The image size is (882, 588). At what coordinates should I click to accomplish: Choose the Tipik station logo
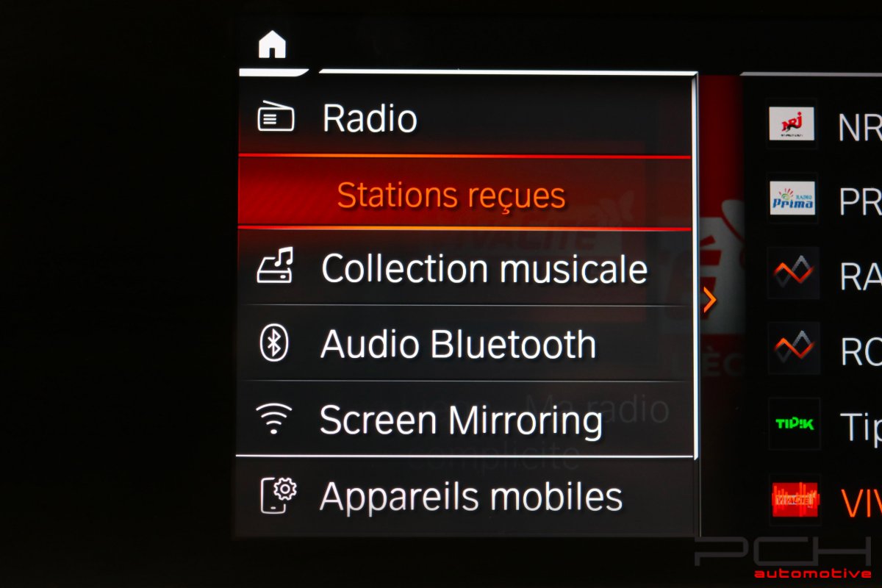(x=794, y=424)
